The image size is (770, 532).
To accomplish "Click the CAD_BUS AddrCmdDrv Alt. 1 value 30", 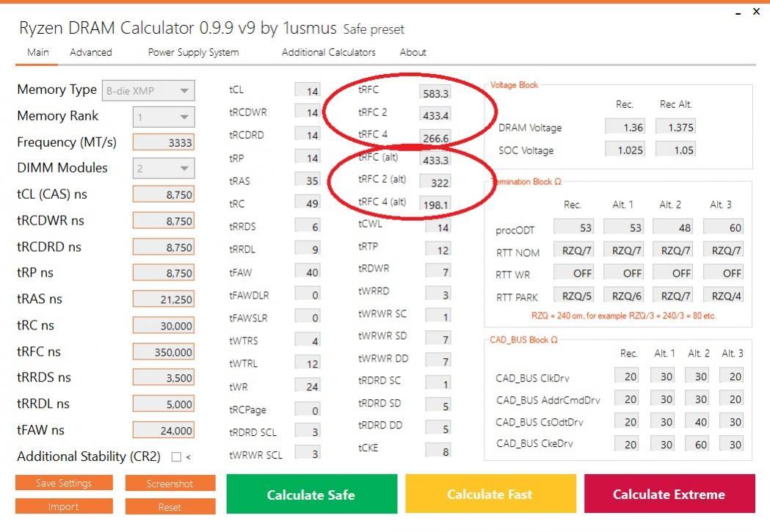I will point(662,398).
